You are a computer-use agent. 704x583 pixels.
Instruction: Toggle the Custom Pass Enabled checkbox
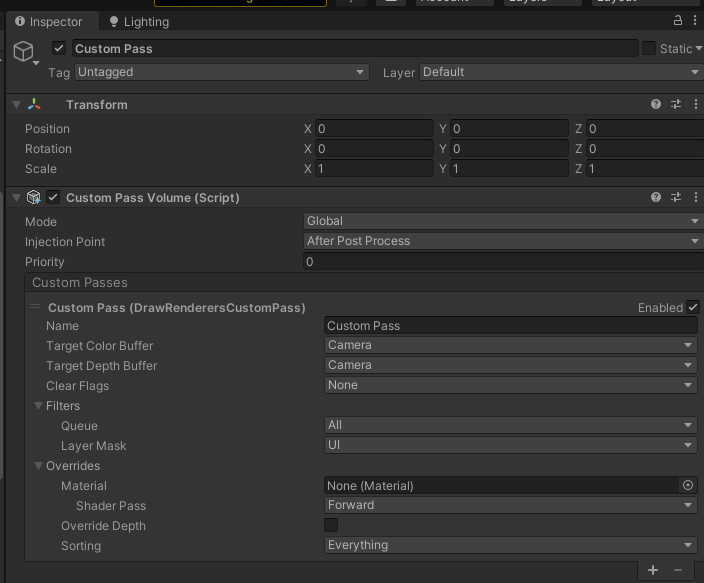tap(693, 307)
